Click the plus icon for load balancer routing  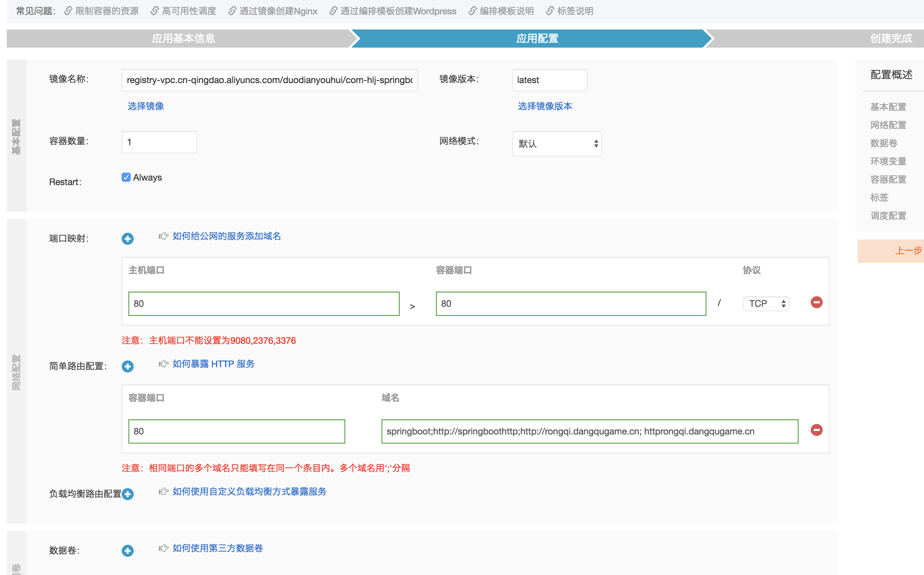[x=127, y=494]
